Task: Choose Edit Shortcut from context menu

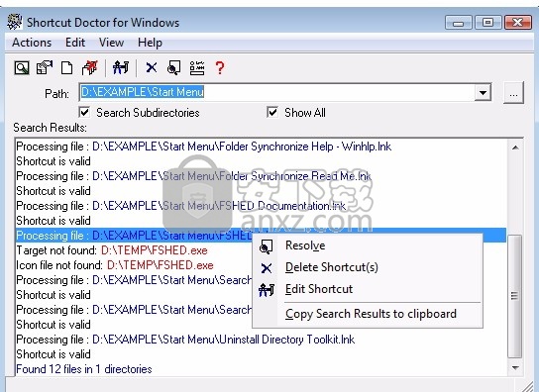Action: pos(368,289)
